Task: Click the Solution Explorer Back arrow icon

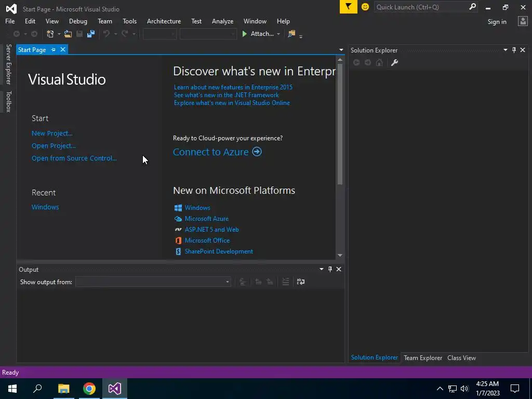Action: [x=356, y=62]
